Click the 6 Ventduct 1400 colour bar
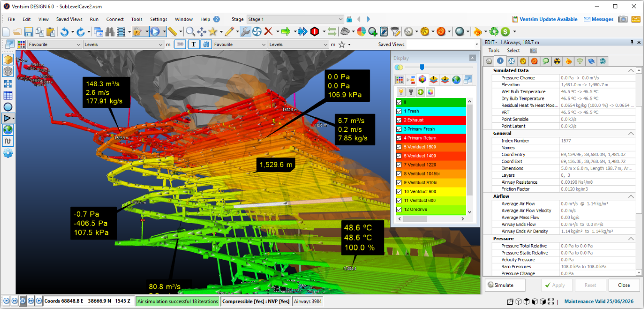 tap(431, 156)
